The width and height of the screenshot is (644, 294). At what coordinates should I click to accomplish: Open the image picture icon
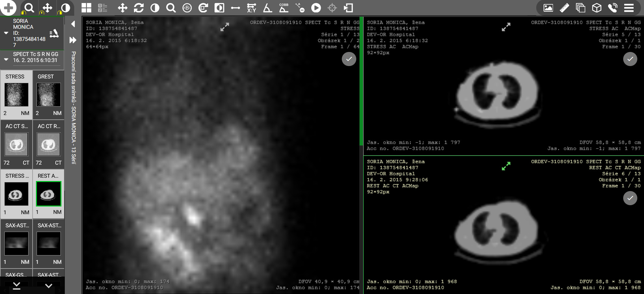click(548, 8)
